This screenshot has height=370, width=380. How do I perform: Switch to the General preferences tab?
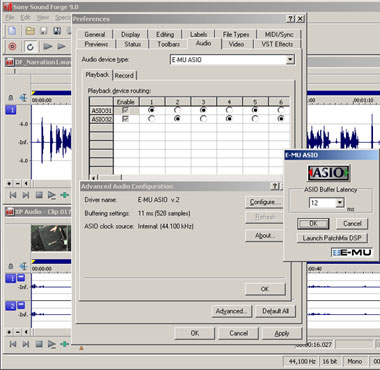(x=95, y=34)
